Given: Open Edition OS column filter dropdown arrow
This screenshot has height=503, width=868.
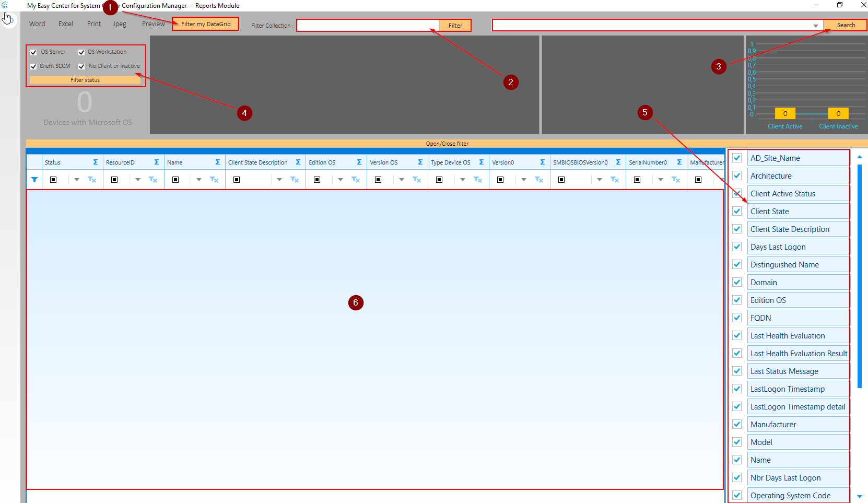Looking at the screenshot, I should point(341,180).
